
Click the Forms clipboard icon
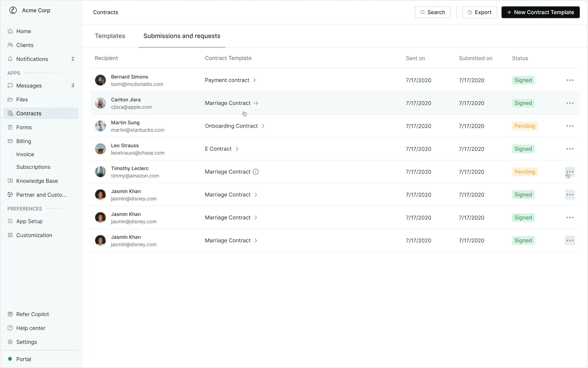10,127
